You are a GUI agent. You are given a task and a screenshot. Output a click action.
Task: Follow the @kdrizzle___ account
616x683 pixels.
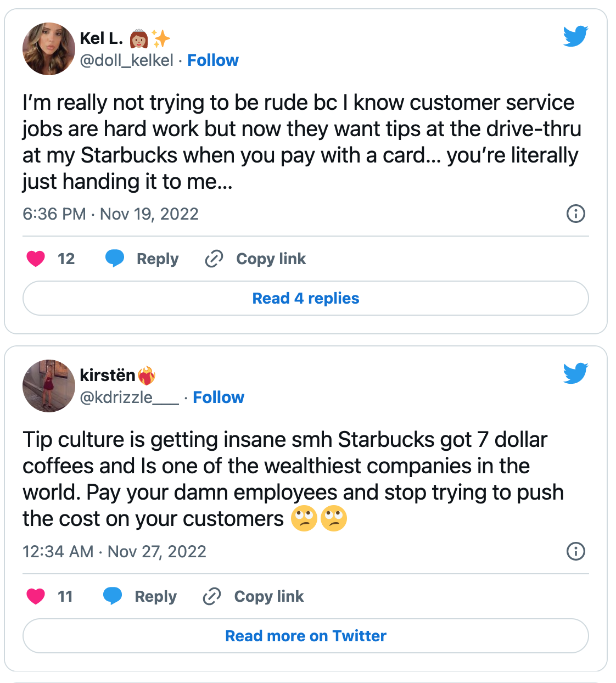coord(219,398)
